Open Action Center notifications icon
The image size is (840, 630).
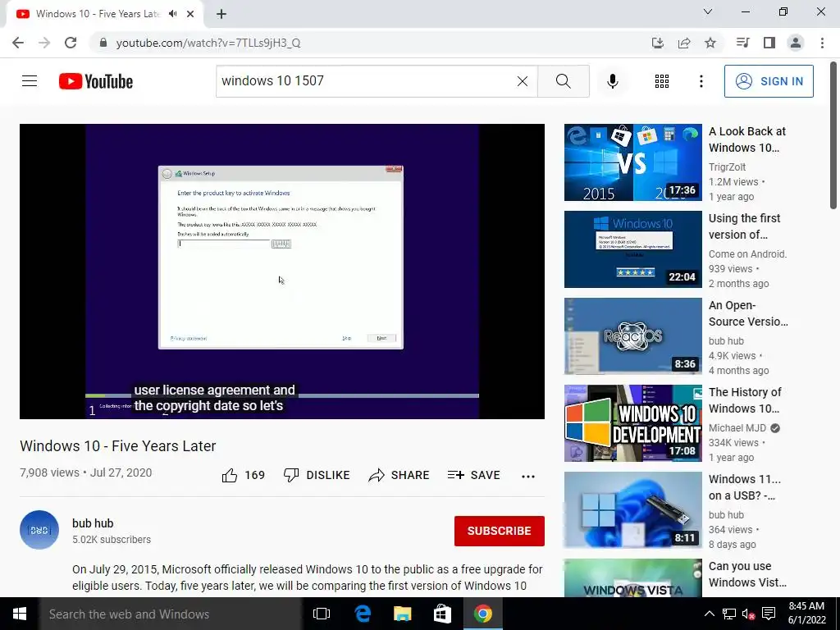click(769, 614)
